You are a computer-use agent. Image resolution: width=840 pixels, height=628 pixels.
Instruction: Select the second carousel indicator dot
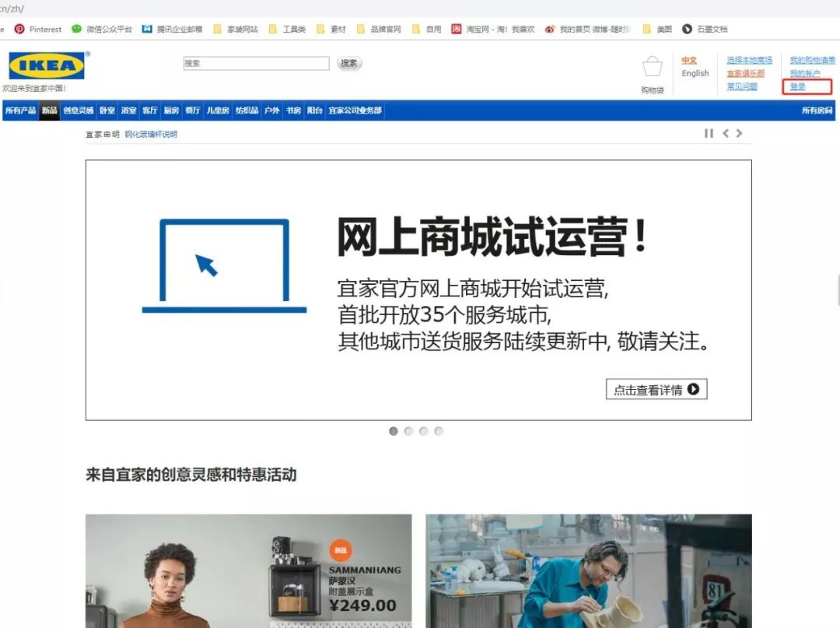[408, 430]
